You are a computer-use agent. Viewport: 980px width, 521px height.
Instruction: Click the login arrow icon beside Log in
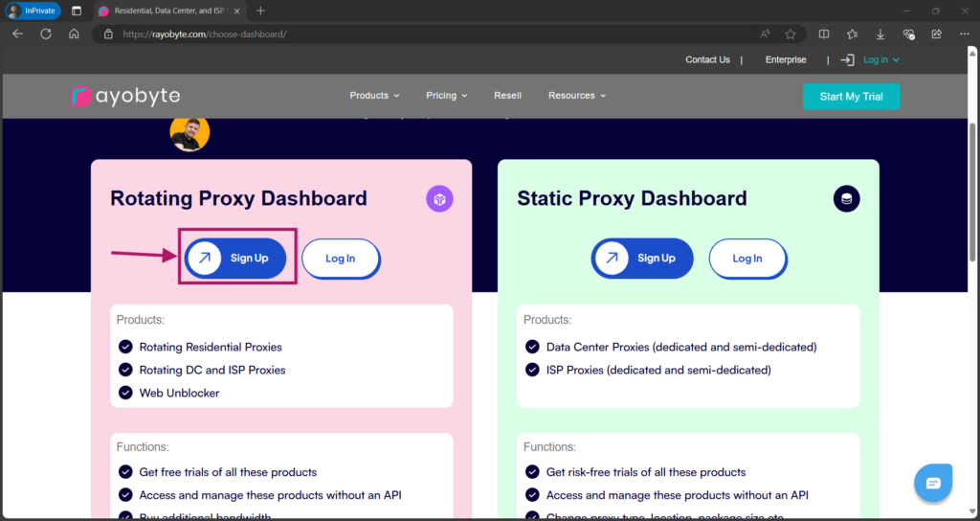tap(848, 60)
